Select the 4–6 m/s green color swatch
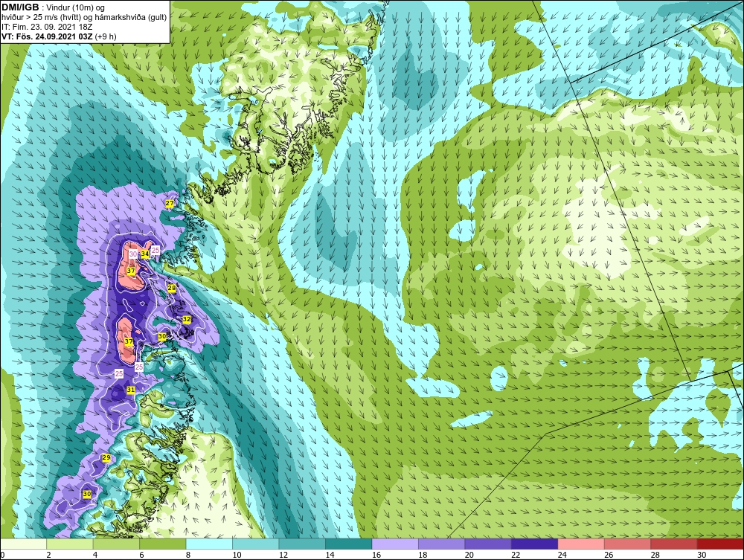The height and width of the screenshot is (560, 744). 116,544
